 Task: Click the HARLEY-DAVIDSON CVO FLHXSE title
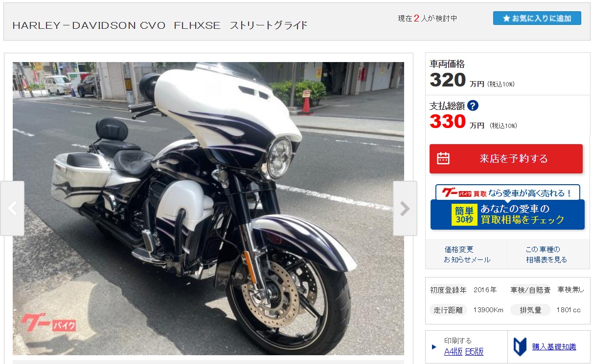pyautogui.click(x=159, y=25)
